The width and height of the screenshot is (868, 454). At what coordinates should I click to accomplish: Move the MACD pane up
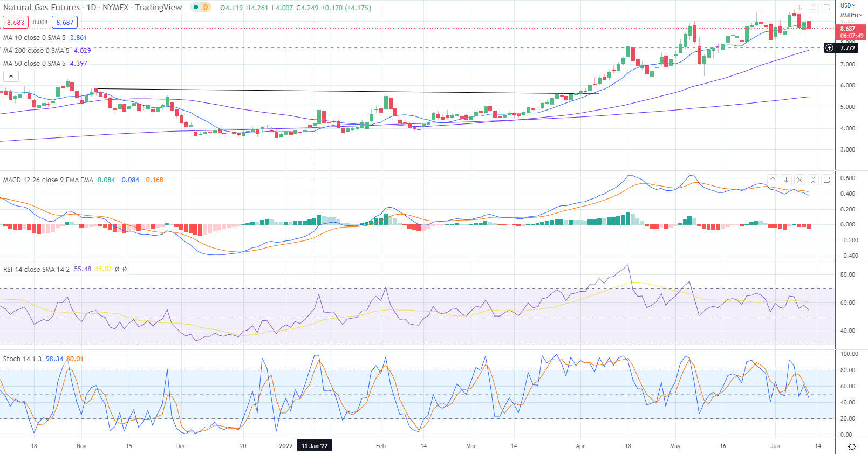(773, 180)
